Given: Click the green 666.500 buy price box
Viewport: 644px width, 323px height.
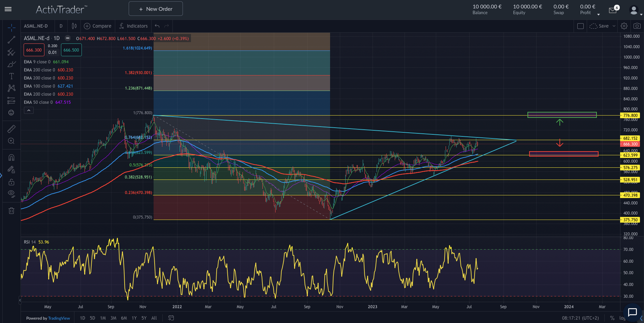Looking at the screenshot, I should 71,50.
